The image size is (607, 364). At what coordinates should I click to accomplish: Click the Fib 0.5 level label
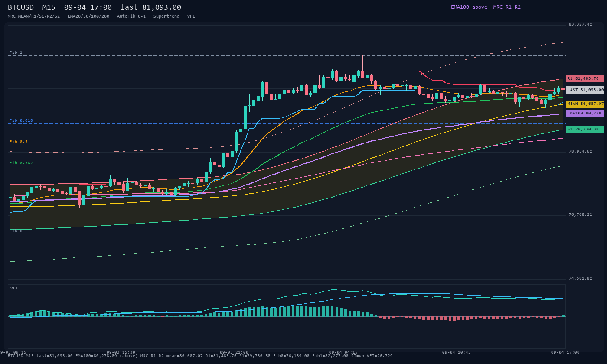[x=19, y=142]
